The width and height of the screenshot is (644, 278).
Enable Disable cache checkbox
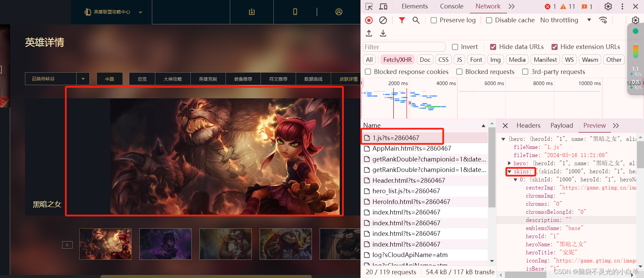click(x=489, y=20)
